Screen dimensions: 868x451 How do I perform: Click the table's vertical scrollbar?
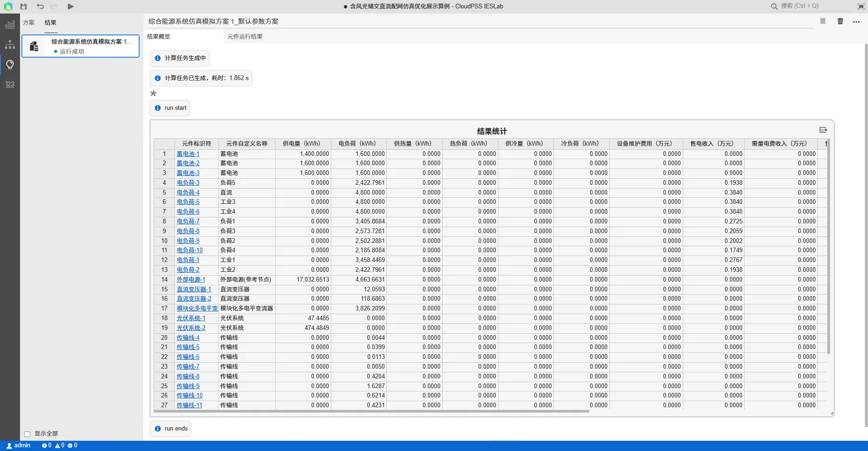(x=828, y=247)
